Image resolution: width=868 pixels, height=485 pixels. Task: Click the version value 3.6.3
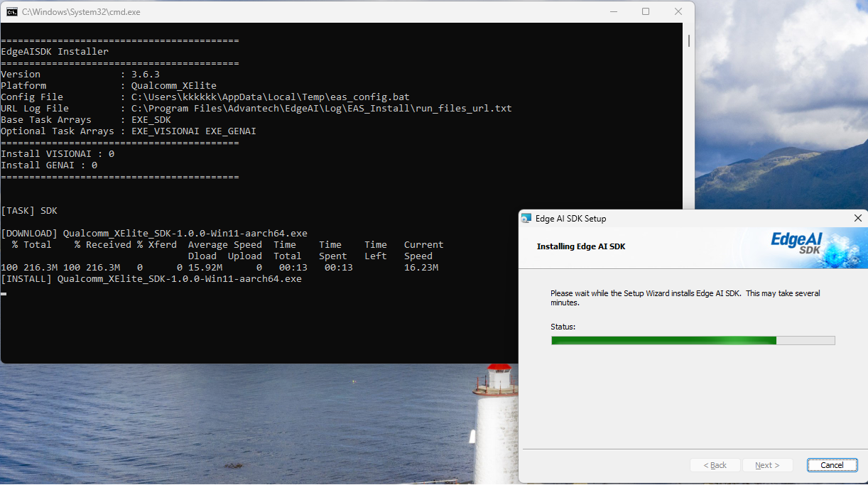(146, 74)
